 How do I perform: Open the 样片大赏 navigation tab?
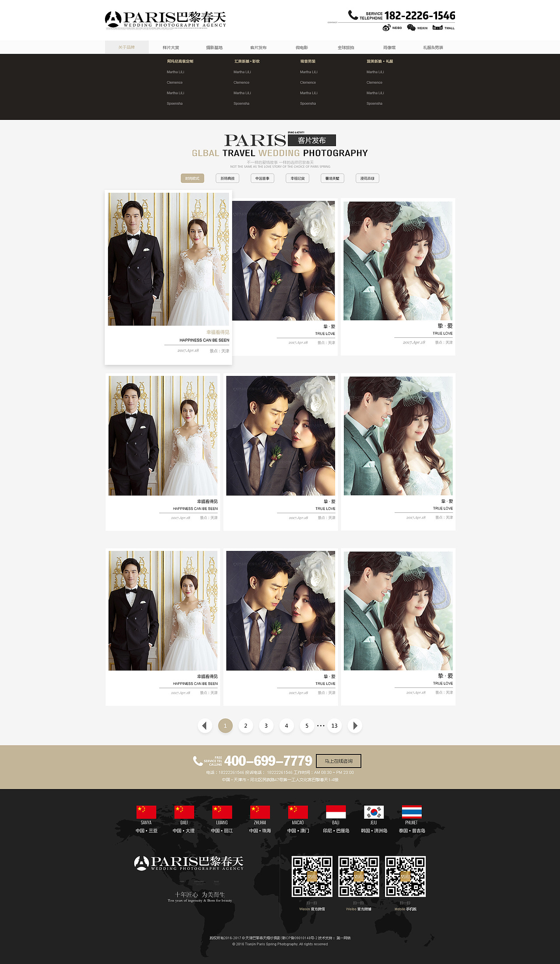[x=171, y=47]
